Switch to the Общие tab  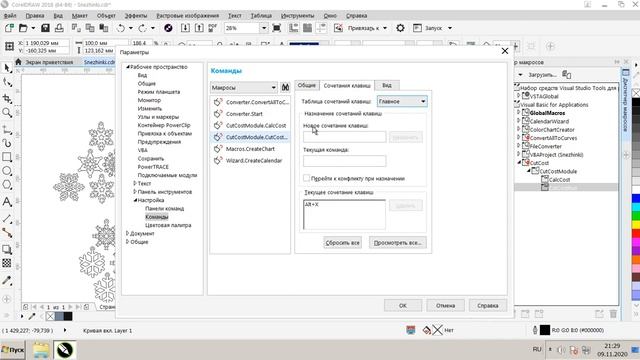pos(307,85)
